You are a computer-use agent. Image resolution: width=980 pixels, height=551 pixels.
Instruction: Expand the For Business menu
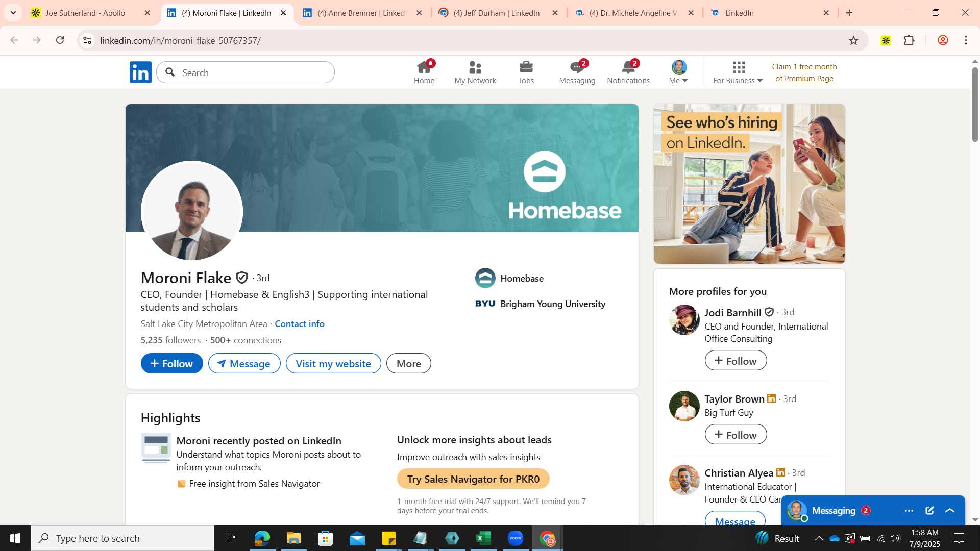pos(738,72)
